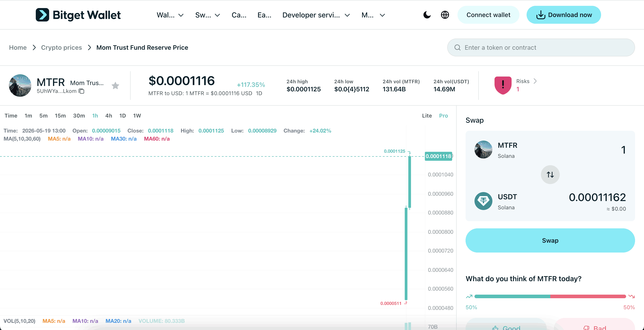The image size is (644, 330).
Task: Switch chart to Pro mode
Action: click(x=443, y=116)
